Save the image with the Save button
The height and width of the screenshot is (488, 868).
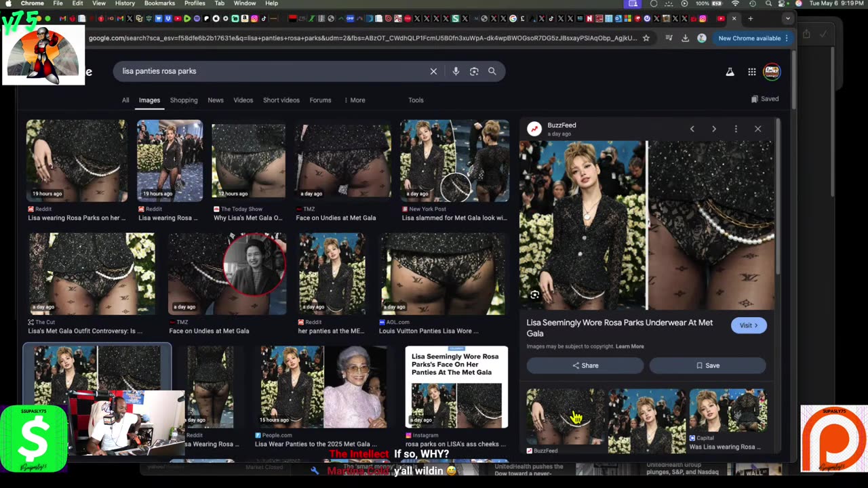pyautogui.click(x=708, y=365)
